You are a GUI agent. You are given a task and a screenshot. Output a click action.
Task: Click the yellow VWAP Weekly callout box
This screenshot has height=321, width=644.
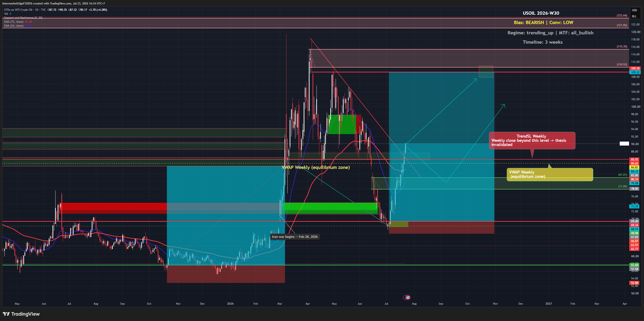550,174
